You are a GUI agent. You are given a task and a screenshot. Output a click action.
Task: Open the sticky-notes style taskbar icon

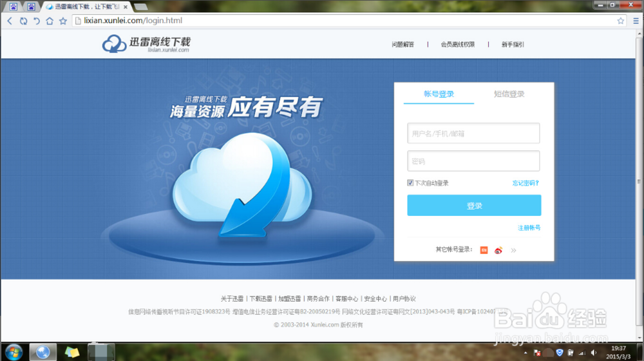(72, 352)
